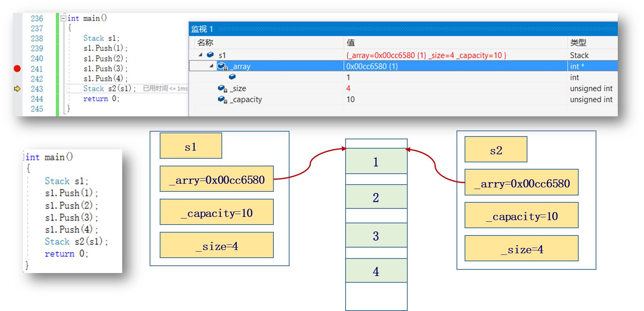Select the _array row in watch list
This screenshot has height=311, width=644.
click(403, 66)
